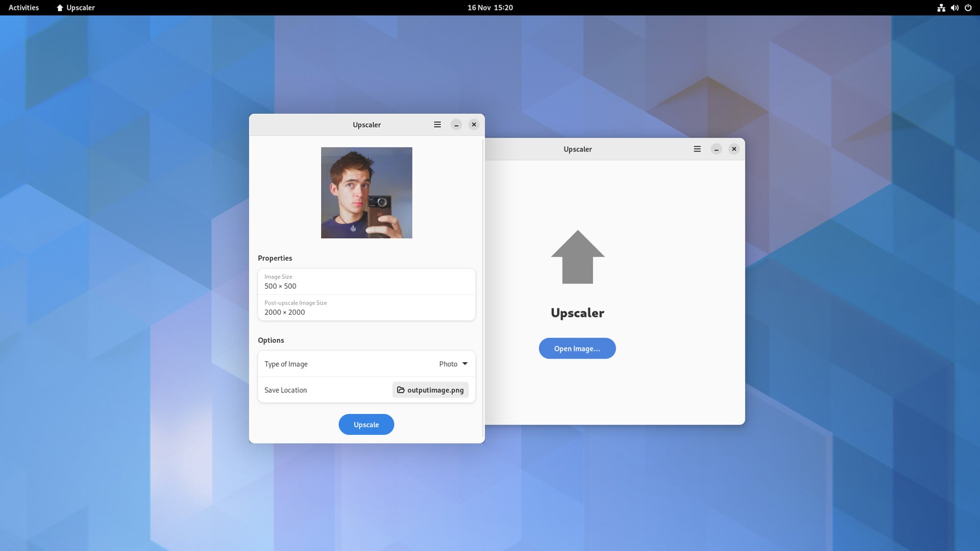Expand the Type of Image dropdown arrow

pos(465,364)
